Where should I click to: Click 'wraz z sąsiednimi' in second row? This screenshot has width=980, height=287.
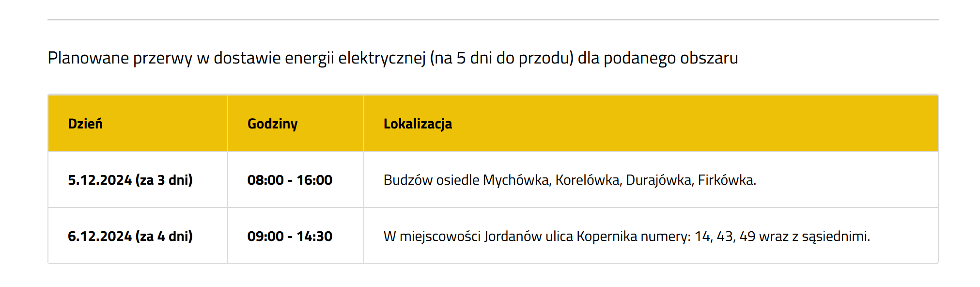pos(814,237)
